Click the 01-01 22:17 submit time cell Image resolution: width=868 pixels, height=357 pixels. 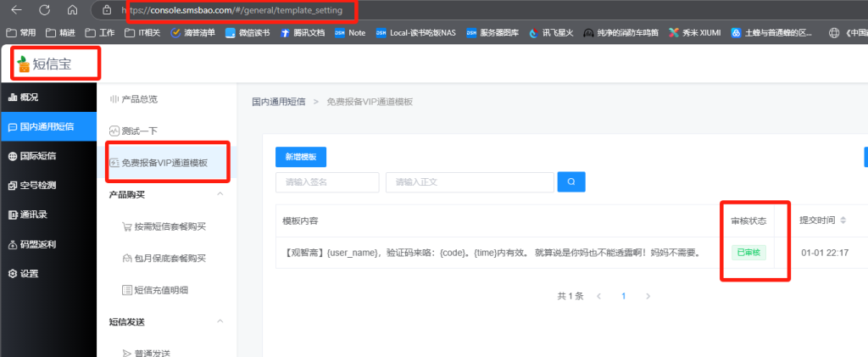click(x=825, y=253)
